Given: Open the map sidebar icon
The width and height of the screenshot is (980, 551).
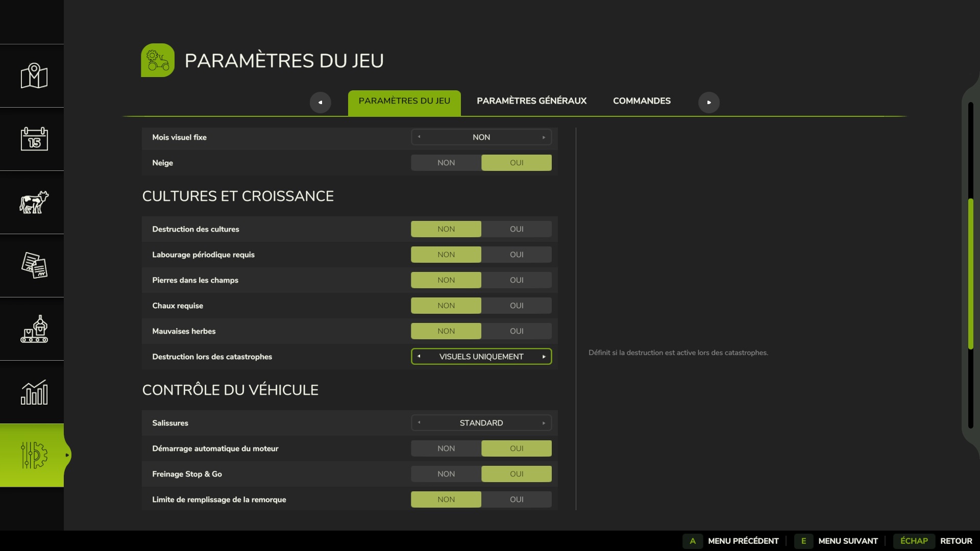Looking at the screenshot, I should pos(34,76).
